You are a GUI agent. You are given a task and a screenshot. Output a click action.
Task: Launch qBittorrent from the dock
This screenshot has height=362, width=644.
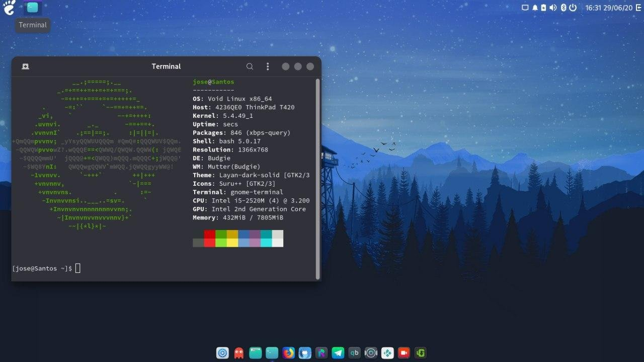click(x=354, y=353)
